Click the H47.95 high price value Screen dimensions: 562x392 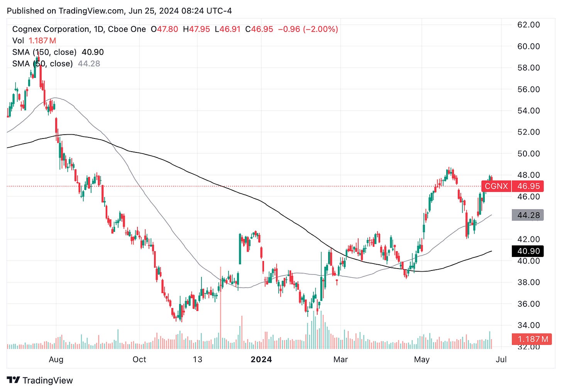tap(196, 29)
